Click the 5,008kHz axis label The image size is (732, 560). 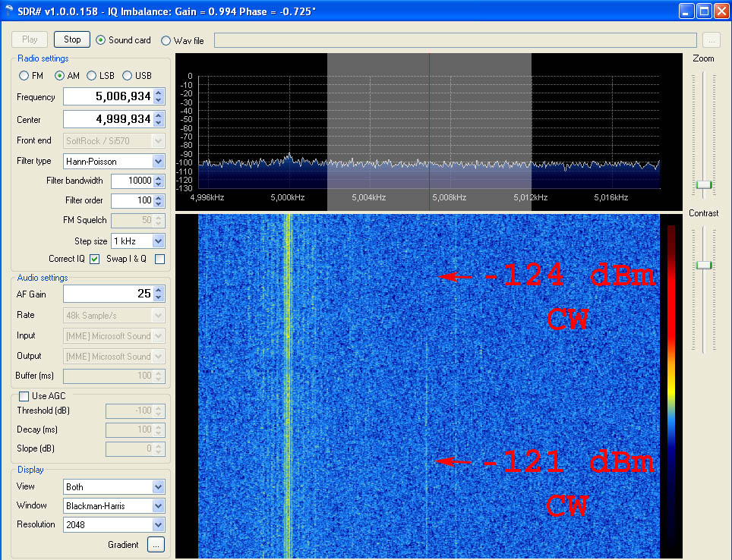(x=449, y=197)
